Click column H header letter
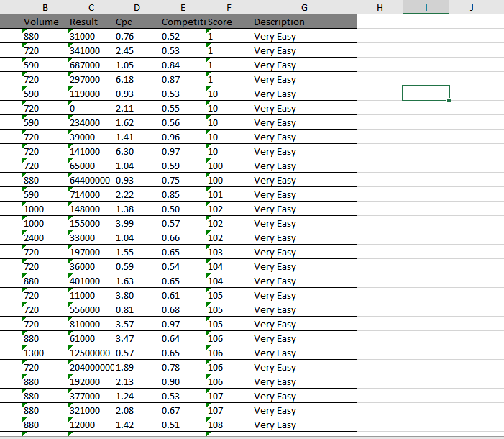Viewport: 504px width, 439px height. tap(380, 7)
